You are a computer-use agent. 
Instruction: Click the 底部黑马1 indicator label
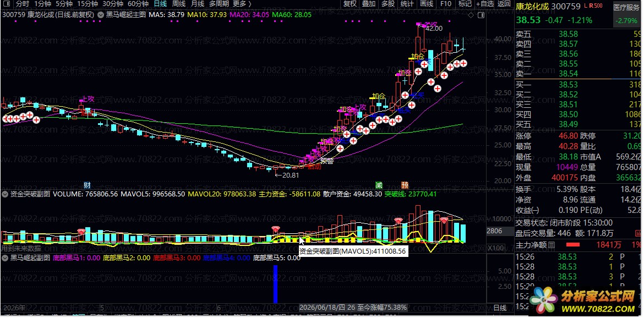tap(77, 258)
